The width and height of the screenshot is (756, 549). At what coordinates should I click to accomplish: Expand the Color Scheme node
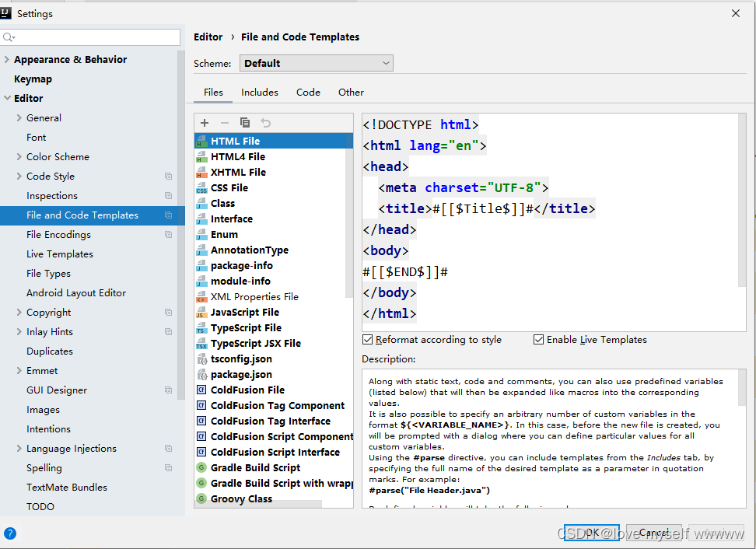pos(19,156)
